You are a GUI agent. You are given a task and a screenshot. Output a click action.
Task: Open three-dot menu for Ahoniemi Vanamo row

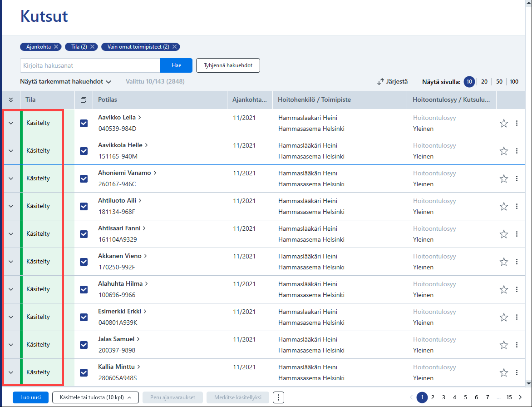[x=517, y=179]
